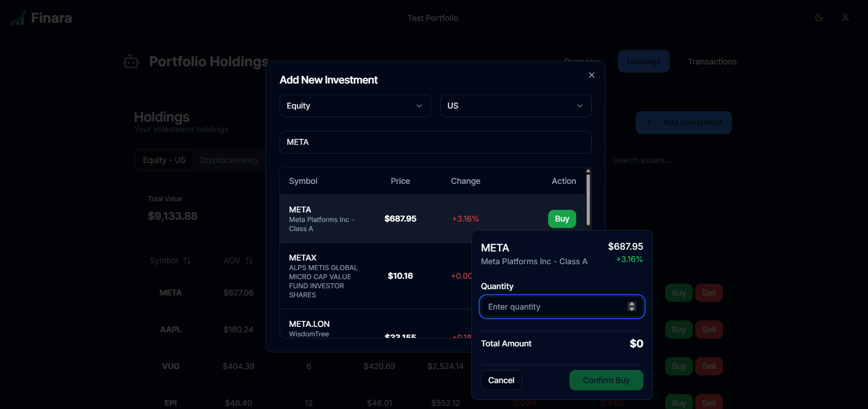The image size is (868, 409).
Task: Select the META.LON search result row
Action: 376,324
